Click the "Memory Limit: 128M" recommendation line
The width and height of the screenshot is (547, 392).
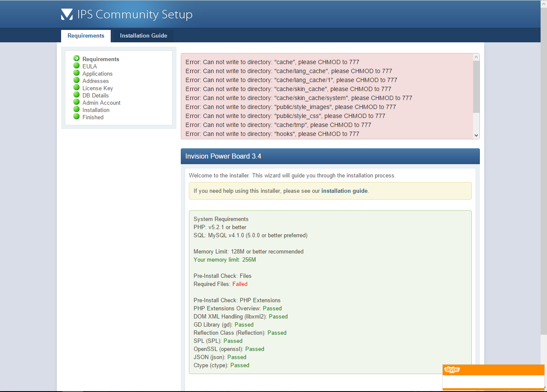pos(249,251)
